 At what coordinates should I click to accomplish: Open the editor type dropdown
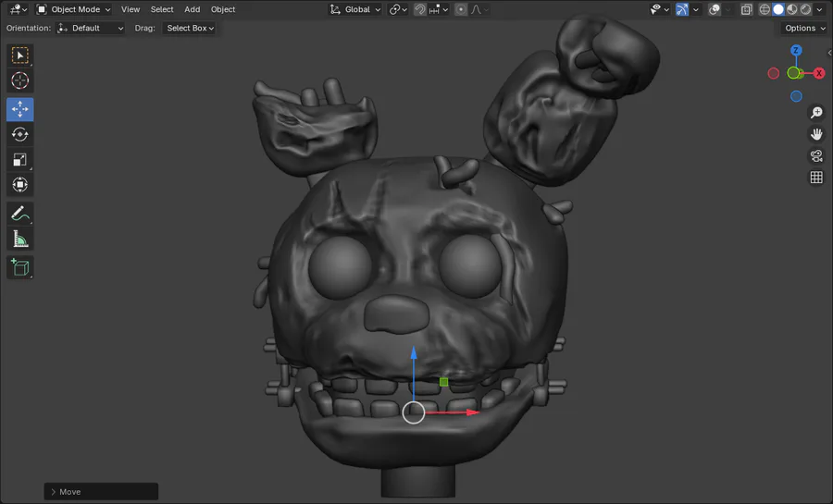(x=19, y=9)
